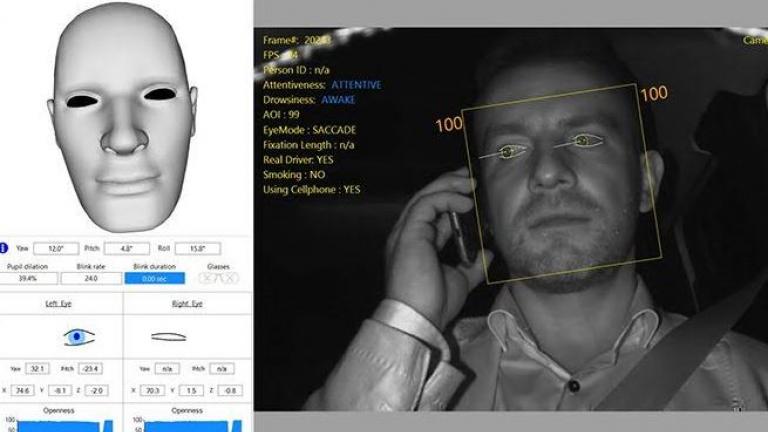Click the left eye Yaw field
The width and height of the screenshot is (768, 432).
39,368
